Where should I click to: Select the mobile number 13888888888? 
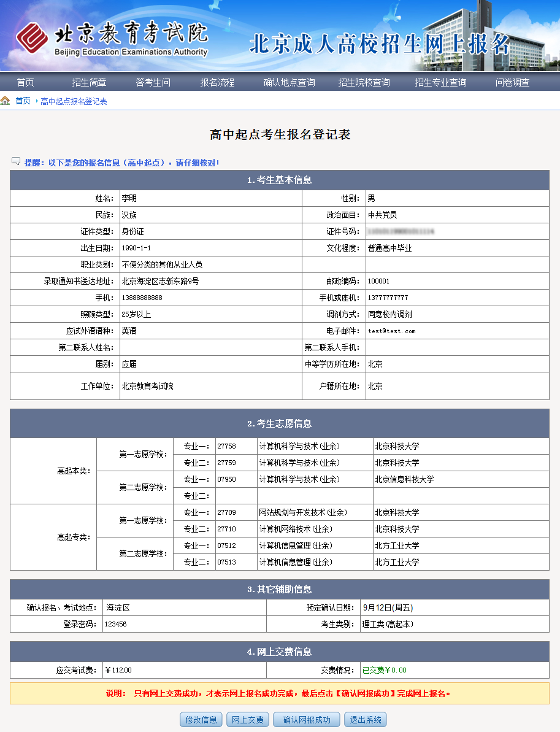point(142,298)
